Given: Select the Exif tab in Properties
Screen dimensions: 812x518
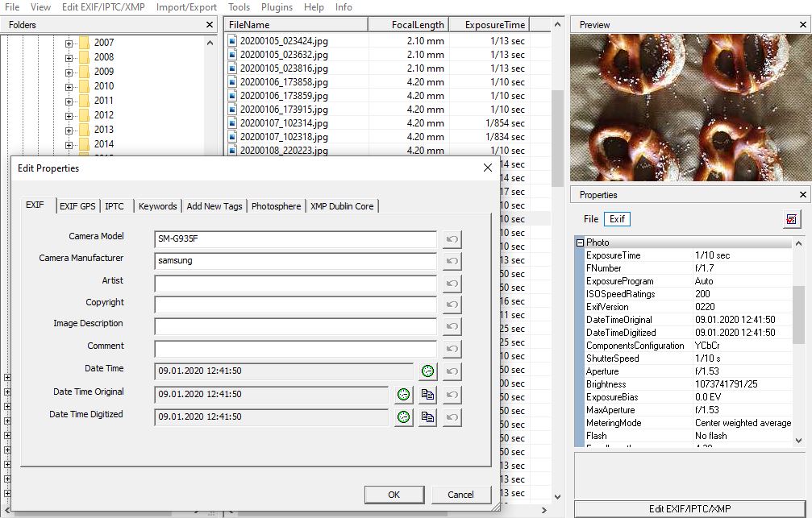Looking at the screenshot, I should [x=617, y=219].
